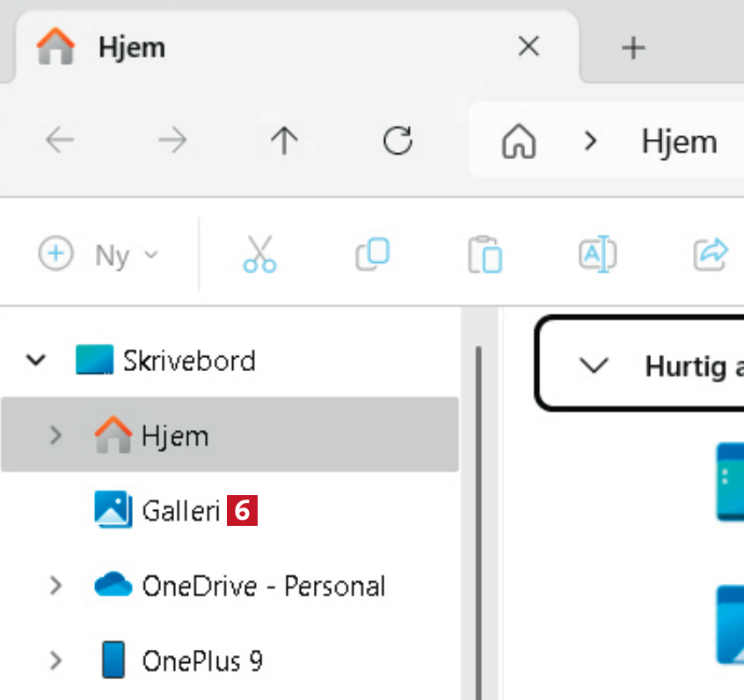Expand the OneDrive - Personal node
Image resolution: width=744 pixels, height=700 pixels.
click(55, 585)
